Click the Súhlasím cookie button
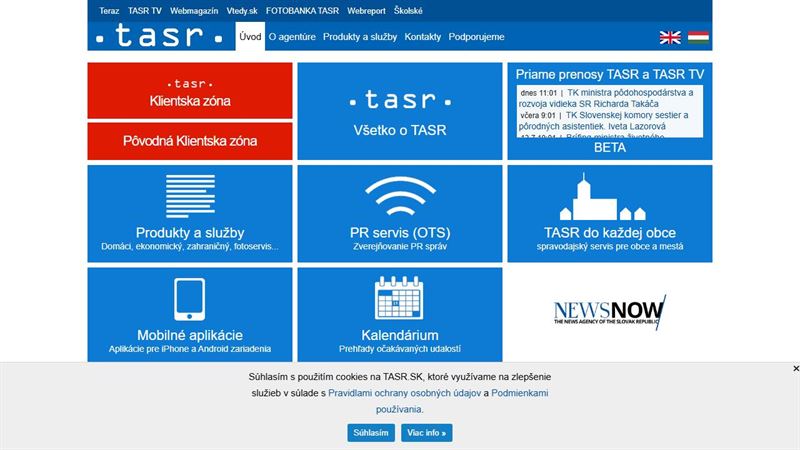 tap(371, 433)
